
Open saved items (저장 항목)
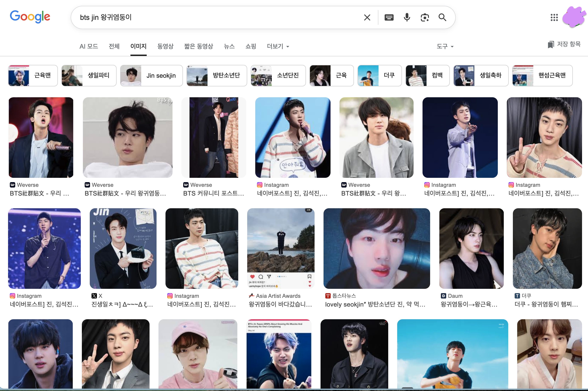[x=564, y=44]
